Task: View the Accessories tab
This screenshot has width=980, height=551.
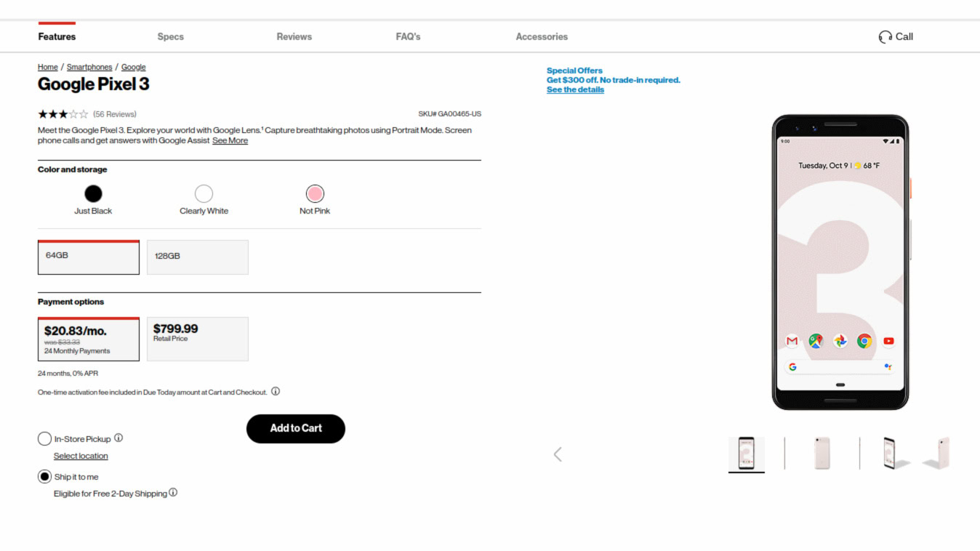Action: pos(542,36)
